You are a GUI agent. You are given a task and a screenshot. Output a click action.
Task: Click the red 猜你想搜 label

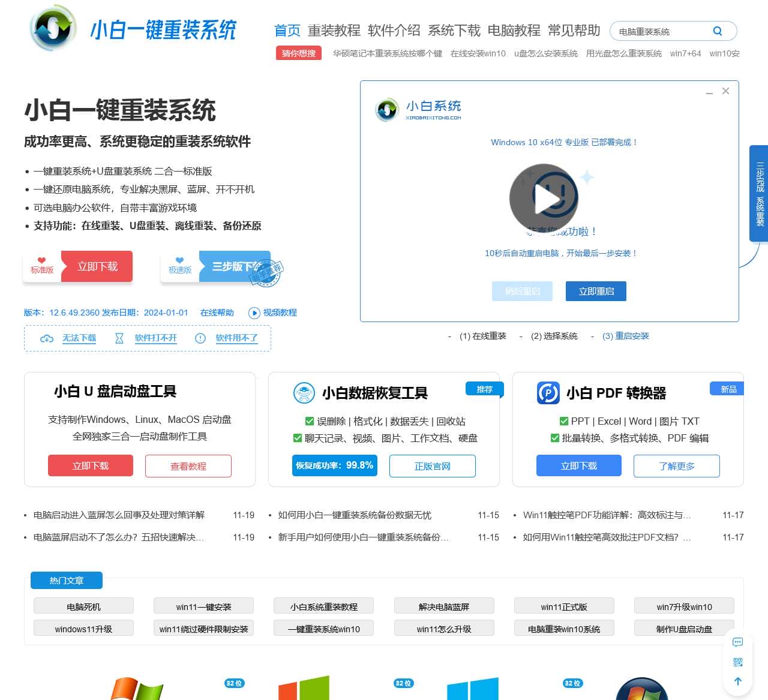pyautogui.click(x=299, y=53)
